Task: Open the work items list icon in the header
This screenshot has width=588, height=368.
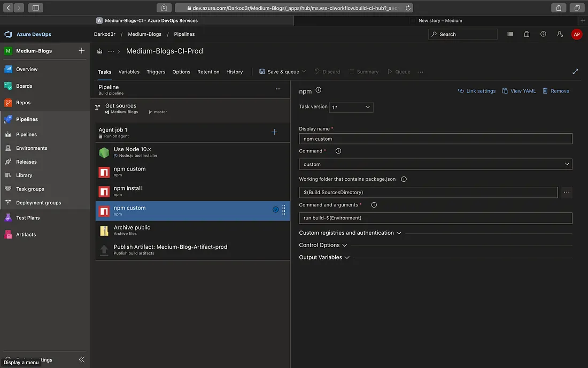Action: pos(510,34)
